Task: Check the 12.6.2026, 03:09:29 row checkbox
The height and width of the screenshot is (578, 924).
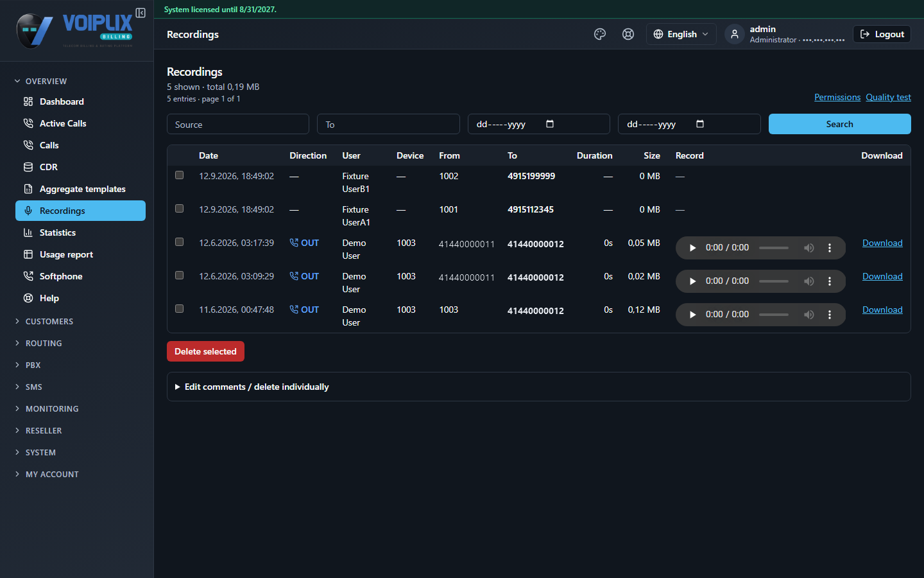Action: click(180, 276)
